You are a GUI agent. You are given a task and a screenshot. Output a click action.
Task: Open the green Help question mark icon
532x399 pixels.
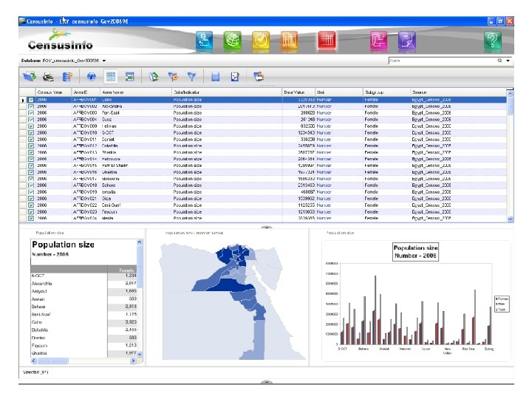click(x=493, y=41)
